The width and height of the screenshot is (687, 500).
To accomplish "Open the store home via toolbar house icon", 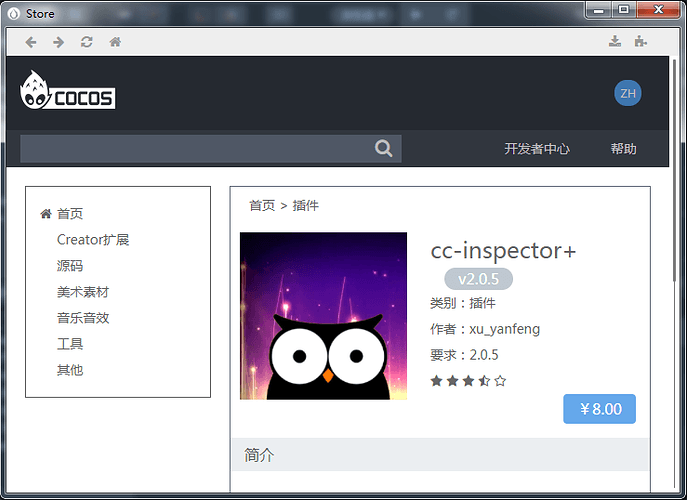I will [115, 42].
